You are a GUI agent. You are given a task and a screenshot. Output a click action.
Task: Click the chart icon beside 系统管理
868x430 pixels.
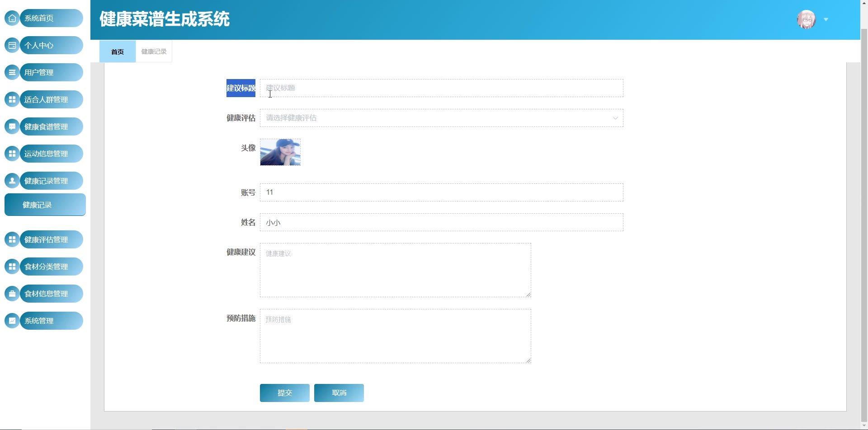[x=12, y=321]
